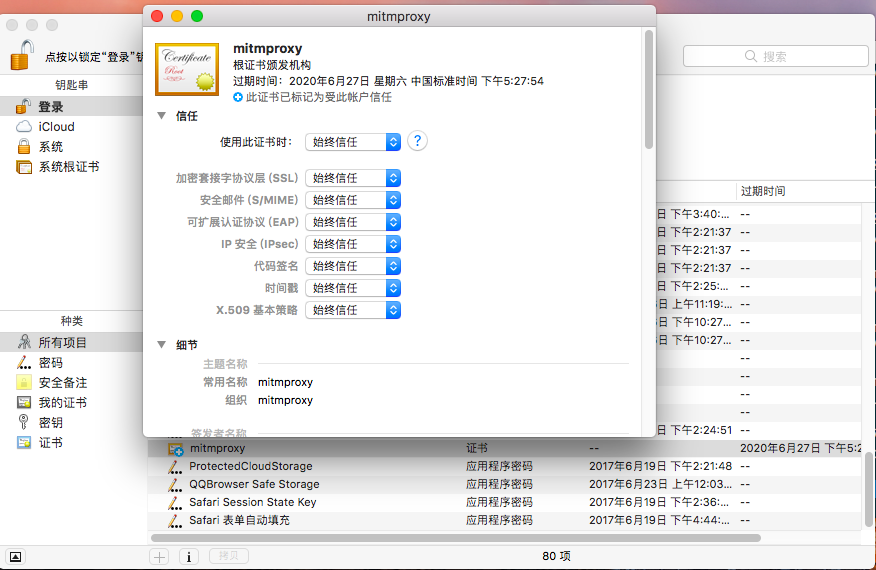Screen dimensions: 876x570
Task: Click the certificate expiry date text
Action: click(388, 81)
